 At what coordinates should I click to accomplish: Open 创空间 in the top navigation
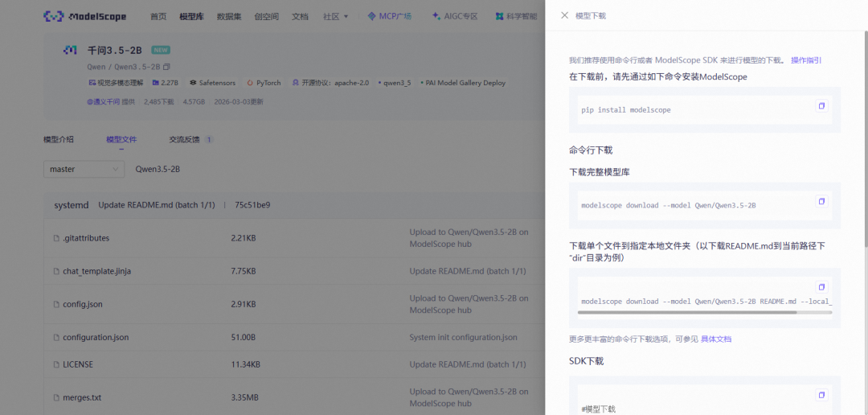pyautogui.click(x=267, y=17)
